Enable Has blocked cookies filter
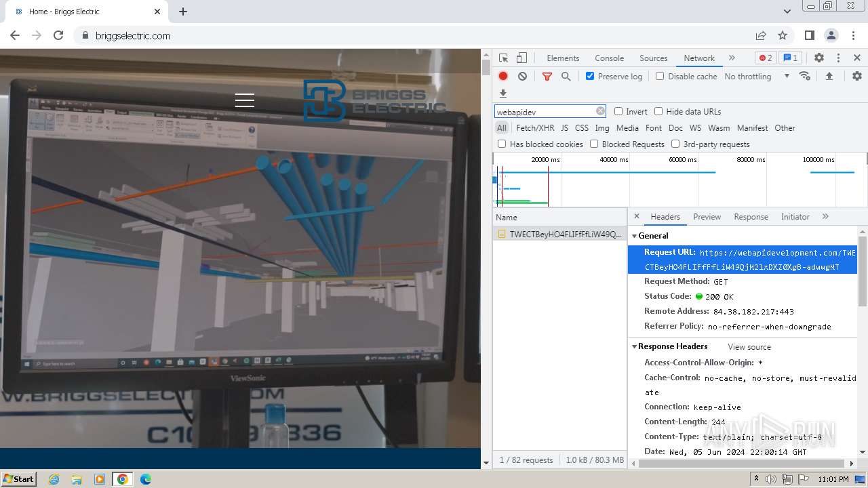 pos(502,144)
